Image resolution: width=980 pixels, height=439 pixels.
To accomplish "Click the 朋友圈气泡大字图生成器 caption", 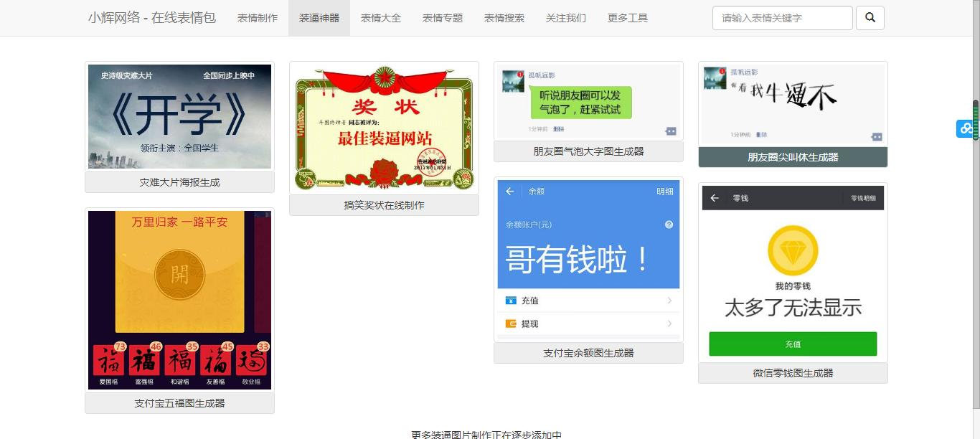I will tap(588, 151).
